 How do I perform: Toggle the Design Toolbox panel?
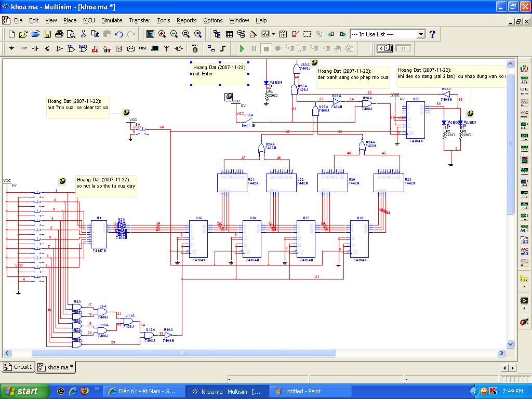coord(217,34)
